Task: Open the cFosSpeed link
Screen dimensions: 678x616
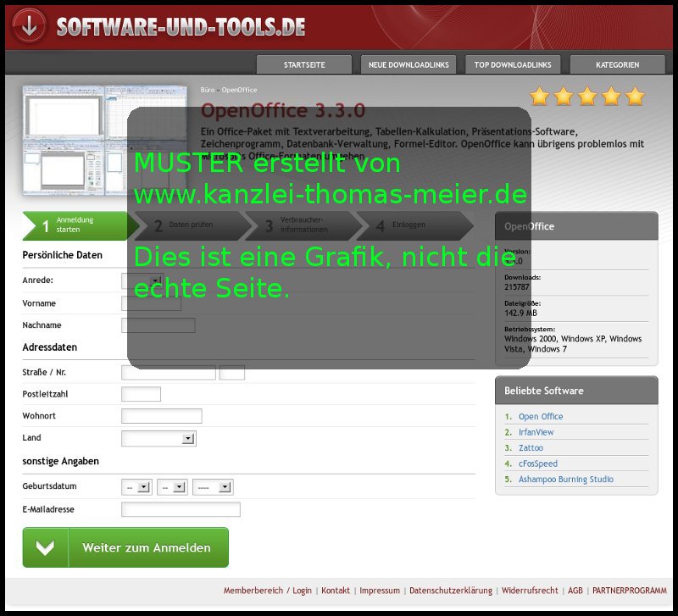Action: coord(538,463)
